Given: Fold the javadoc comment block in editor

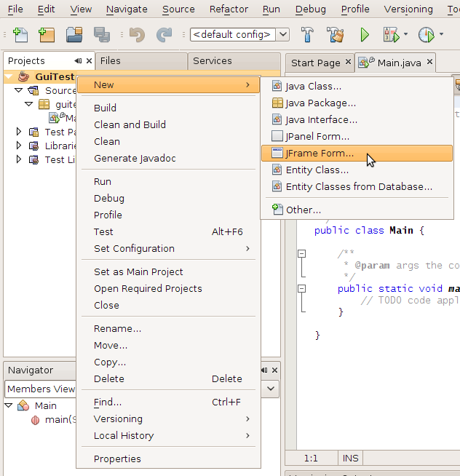Looking at the screenshot, I should (301, 253).
